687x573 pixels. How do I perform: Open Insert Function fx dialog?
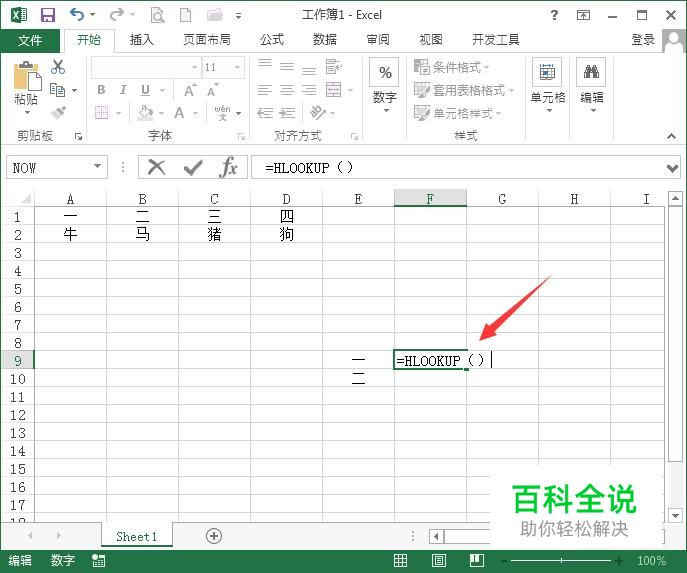pyautogui.click(x=228, y=167)
